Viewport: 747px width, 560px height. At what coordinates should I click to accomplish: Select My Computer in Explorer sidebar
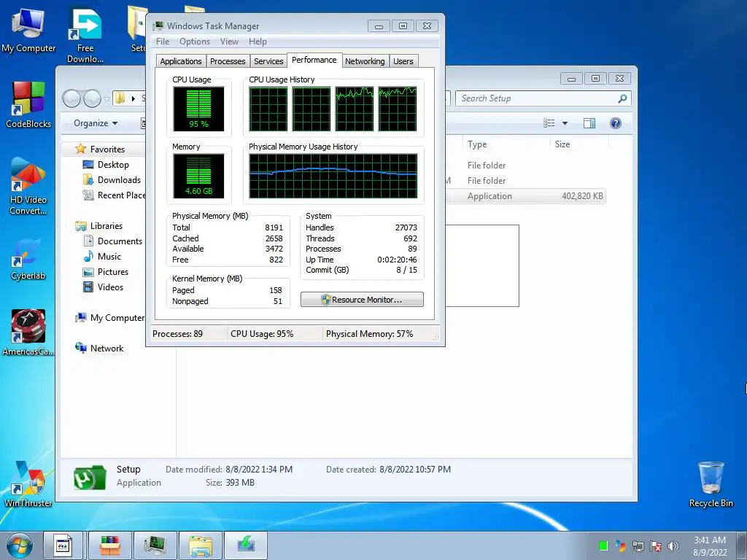[x=117, y=318]
